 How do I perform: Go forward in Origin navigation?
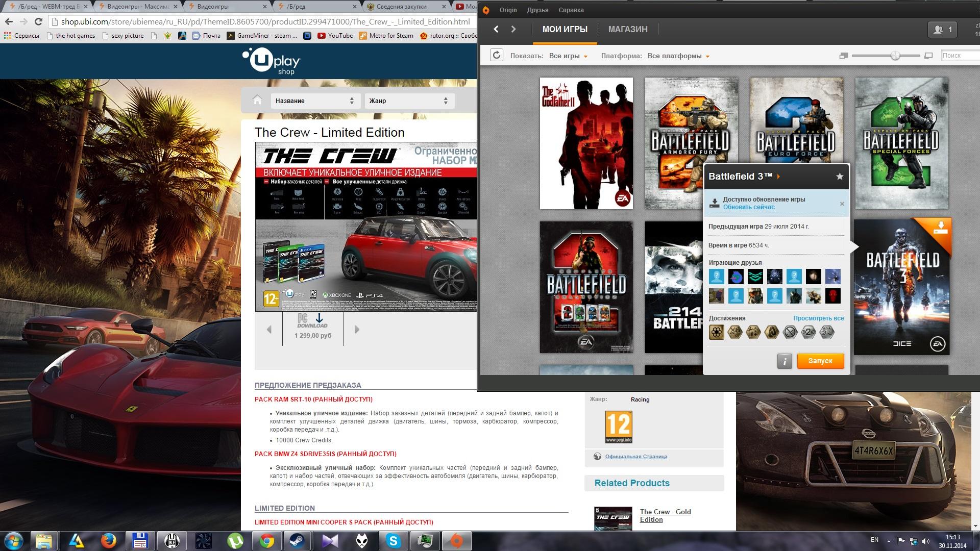tap(513, 29)
